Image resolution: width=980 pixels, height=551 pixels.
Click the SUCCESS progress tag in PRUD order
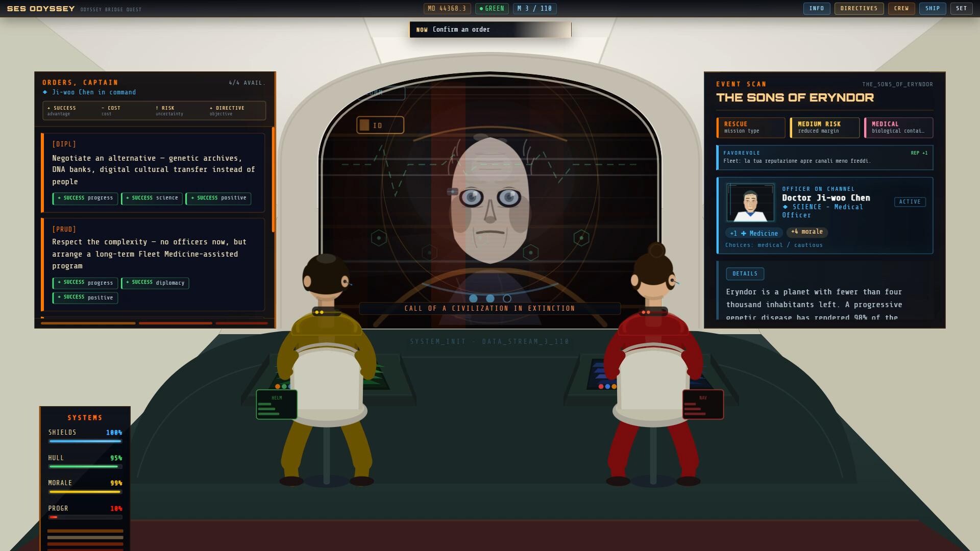[x=85, y=283]
